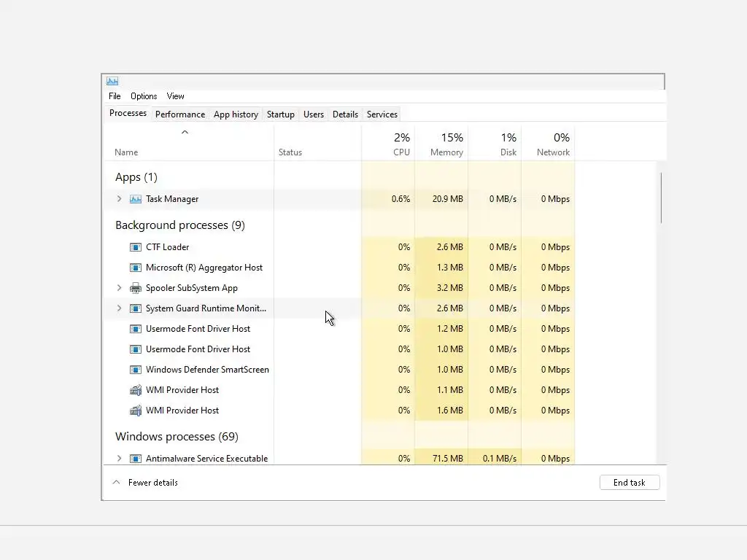Collapse view using Fewer details chevron
The height and width of the screenshot is (560, 747).
click(116, 483)
